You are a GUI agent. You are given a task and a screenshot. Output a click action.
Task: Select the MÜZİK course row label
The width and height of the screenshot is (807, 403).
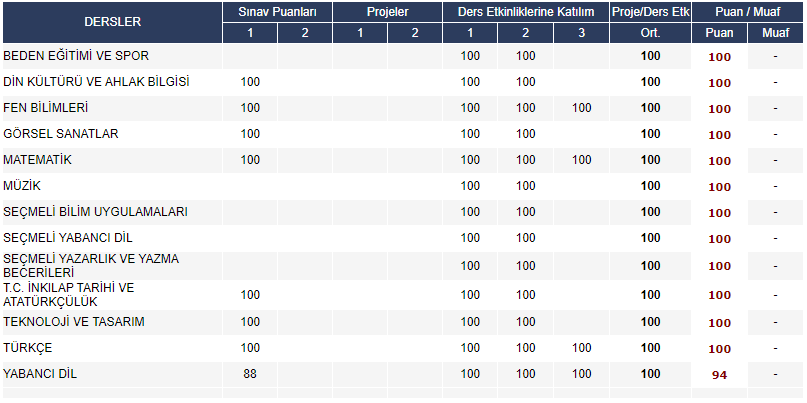point(22,186)
